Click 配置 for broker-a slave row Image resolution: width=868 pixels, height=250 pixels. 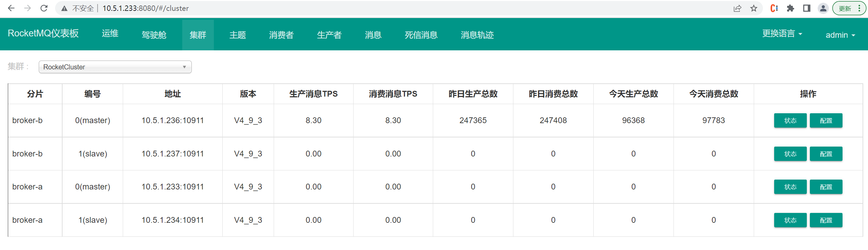coord(826,220)
